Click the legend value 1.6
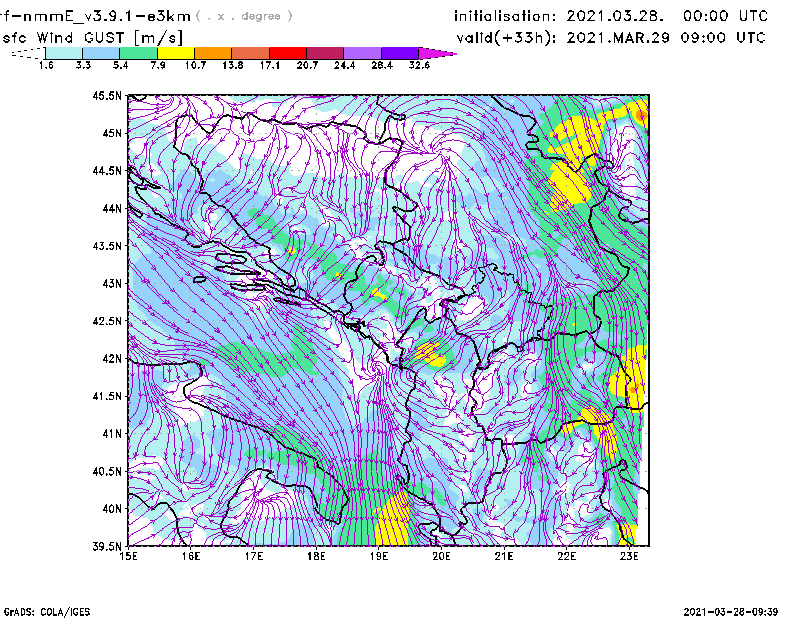800x618 pixels. click(x=46, y=65)
